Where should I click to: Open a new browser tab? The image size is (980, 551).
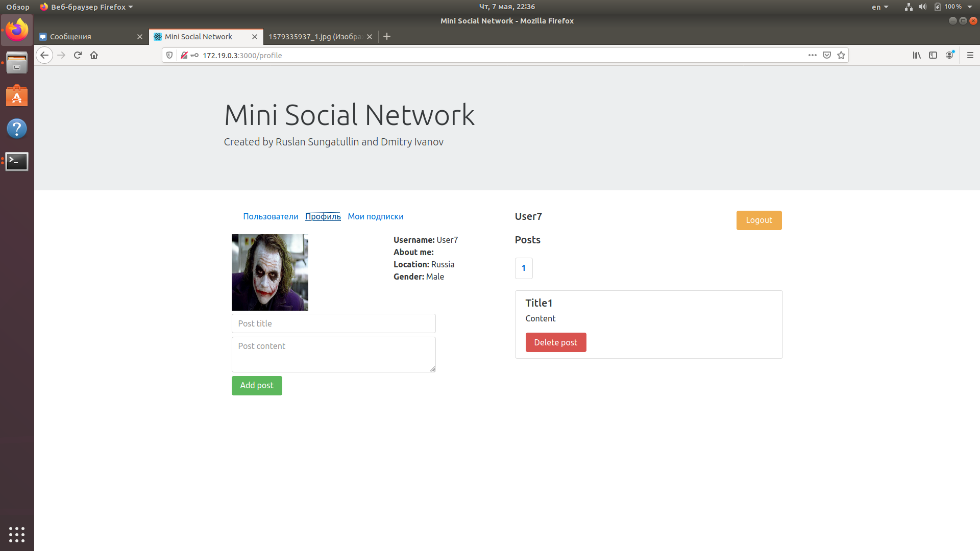387,36
